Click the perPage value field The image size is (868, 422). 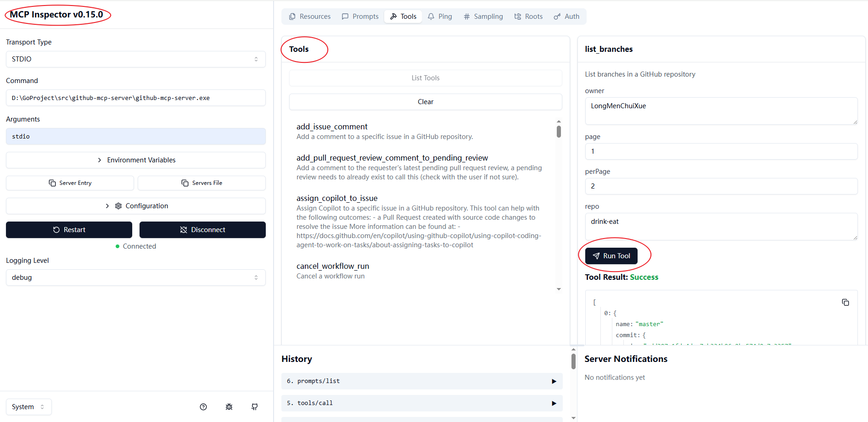(x=721, y=186)
